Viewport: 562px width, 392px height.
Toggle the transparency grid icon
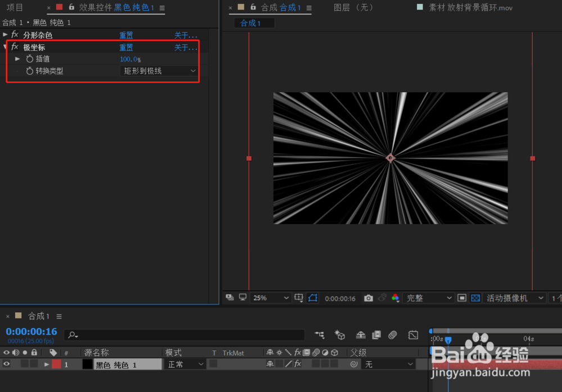tap(475, 298)
